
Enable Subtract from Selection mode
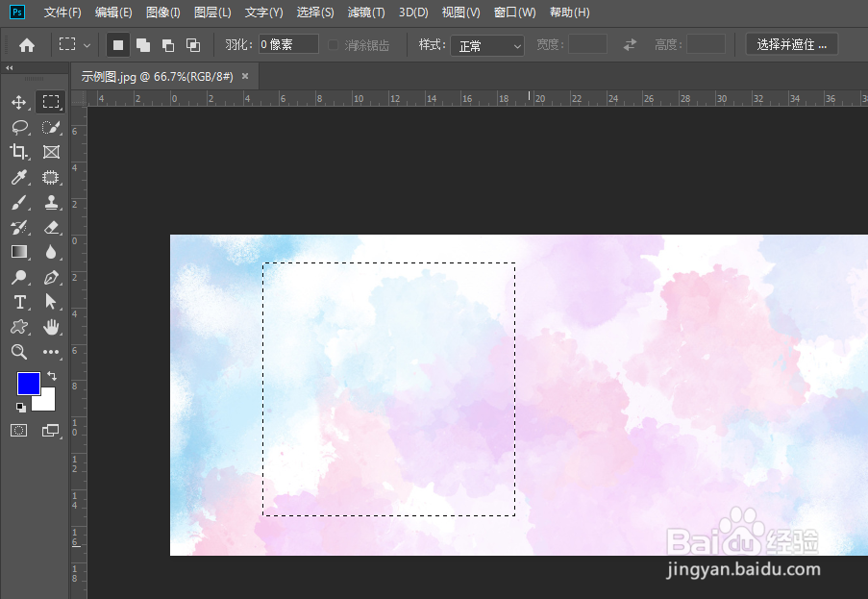pos(168,45)
